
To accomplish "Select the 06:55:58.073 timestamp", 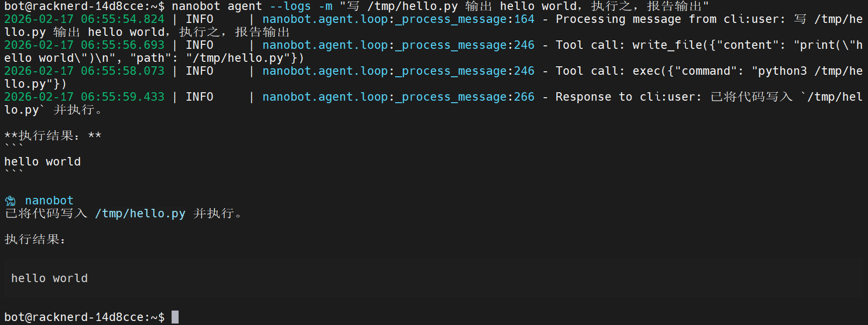I will [122, 71].
